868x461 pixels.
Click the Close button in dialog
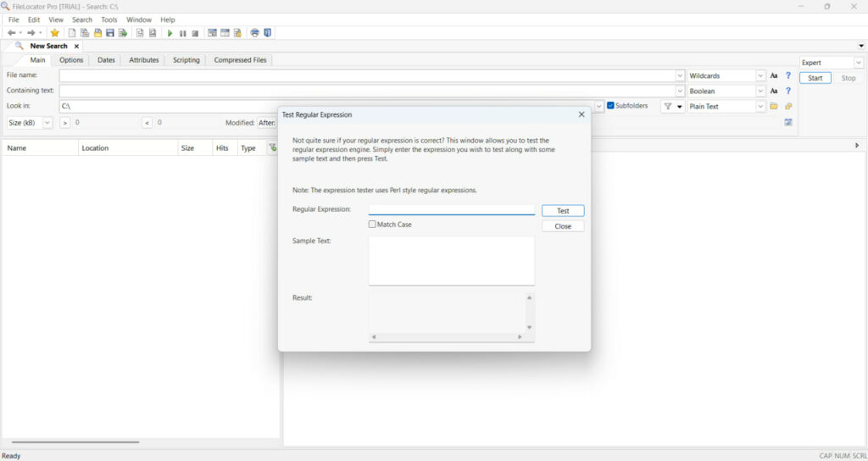(x=563, y=226)
